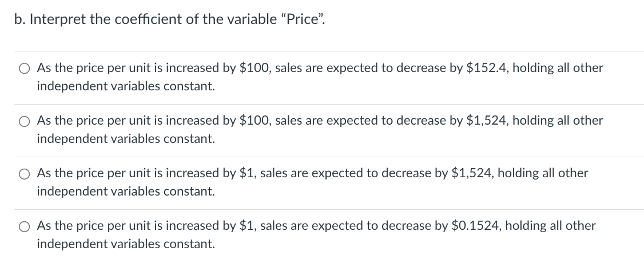644x271 pixels.
Task: Click the answer text: $100 increase, $1,524 decrease
Action: pos(319,121)
